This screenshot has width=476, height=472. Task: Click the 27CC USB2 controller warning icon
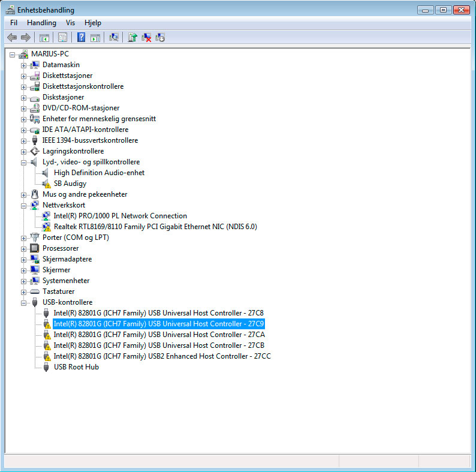click(47, 356)
